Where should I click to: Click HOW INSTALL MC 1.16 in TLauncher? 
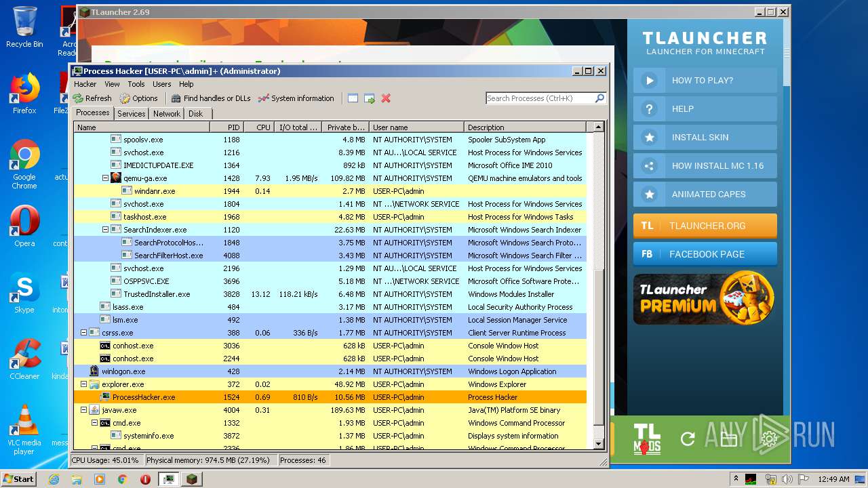click(x=705, y=165)
